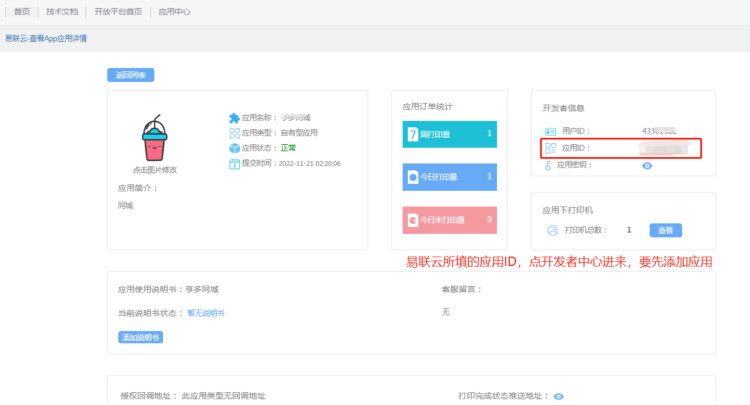Click the grid icon beside 应用类型
Viewport: 750px width, 405px height.
tap(234, 132)
